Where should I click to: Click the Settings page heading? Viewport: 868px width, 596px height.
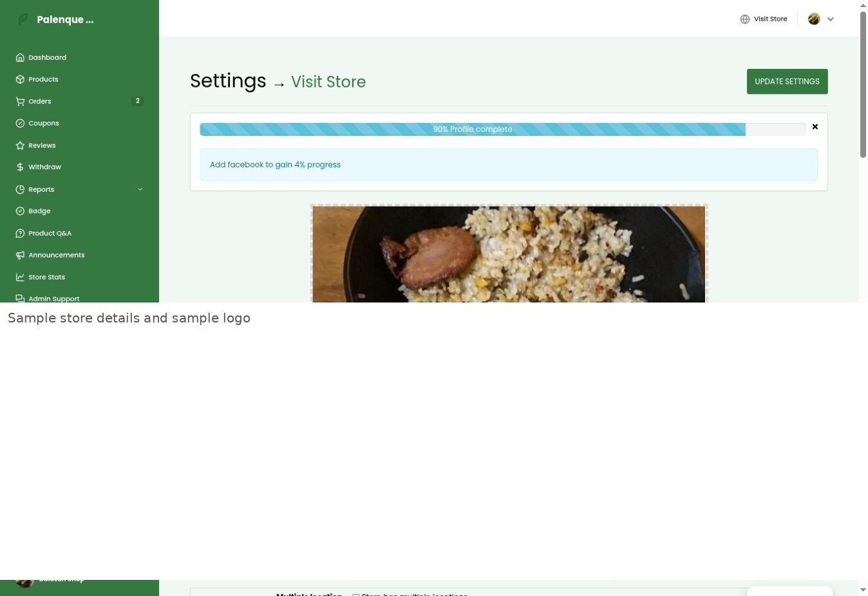point(228,81)
